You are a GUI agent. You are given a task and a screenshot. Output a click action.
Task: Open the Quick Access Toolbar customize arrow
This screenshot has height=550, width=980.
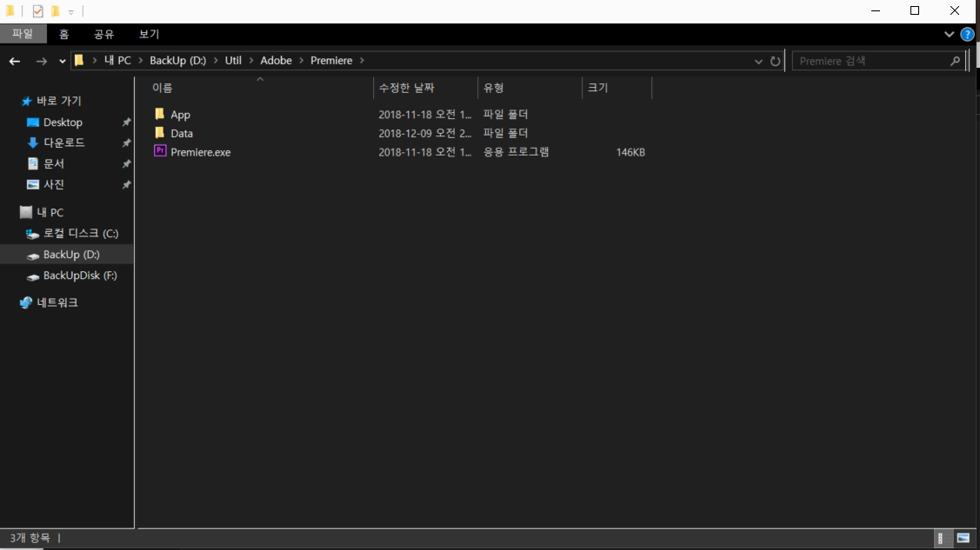click(x=70, y=12)
